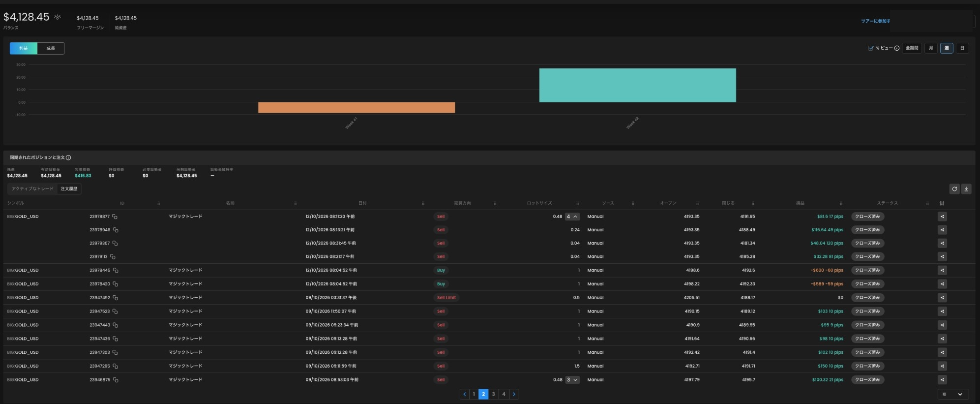The width and height of the screenshot is (980, 404).
Task: Share trade with $116.64 49 pips profit
Action: click(x=942, y=230)
